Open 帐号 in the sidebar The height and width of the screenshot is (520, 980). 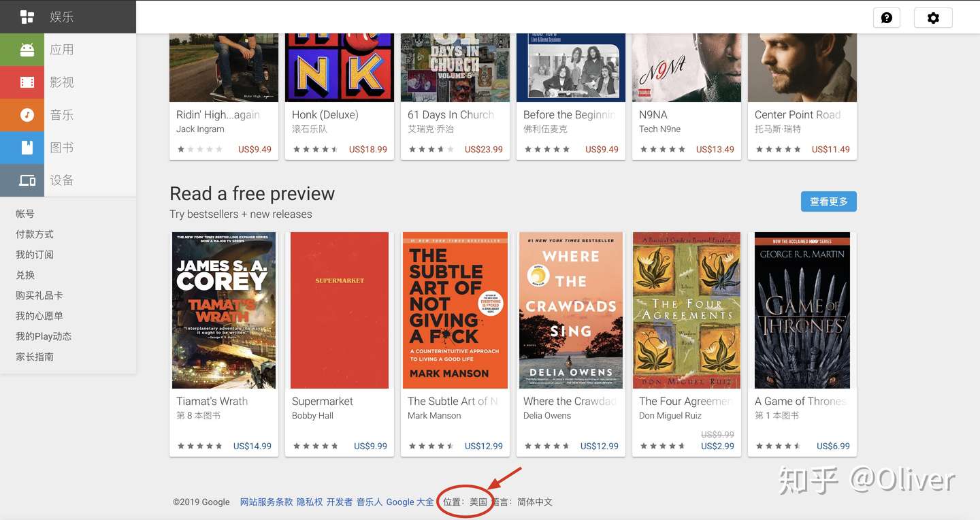point(25,214)
